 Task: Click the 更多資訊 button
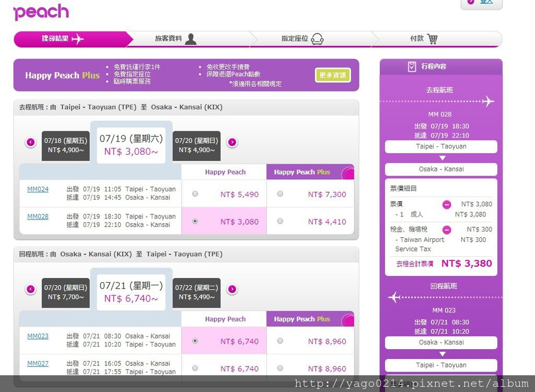pyautogui.click(x=333, y=75)
